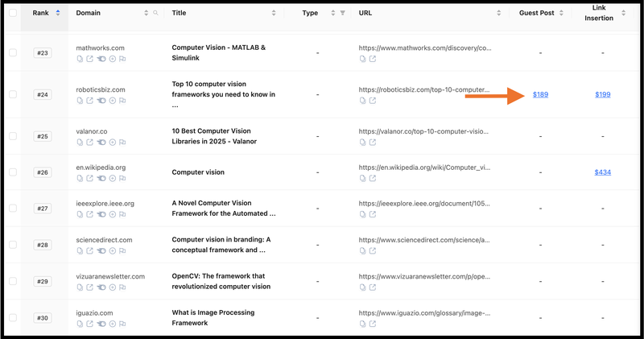Screen dimensions: 644x339
Task: Open the iguazio.com URL externally
Action: 373,324
